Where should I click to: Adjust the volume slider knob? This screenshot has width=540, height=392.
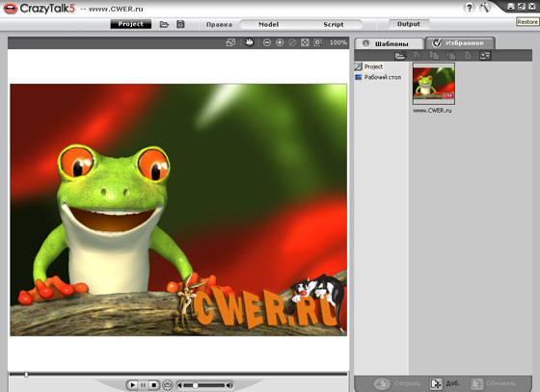coord(195,385)
